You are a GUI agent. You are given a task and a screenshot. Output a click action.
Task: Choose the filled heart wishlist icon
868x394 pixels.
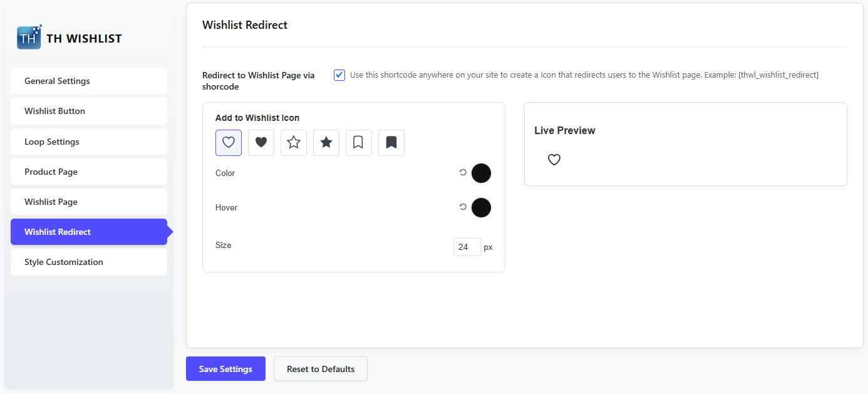[x=261, y=143]
